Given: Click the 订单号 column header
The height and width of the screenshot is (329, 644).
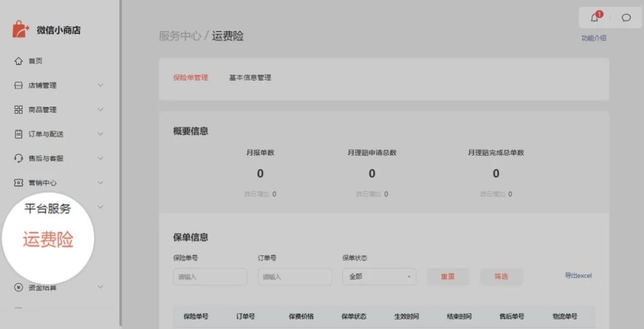Looking at the screenshot, I should tap(245, 316).
